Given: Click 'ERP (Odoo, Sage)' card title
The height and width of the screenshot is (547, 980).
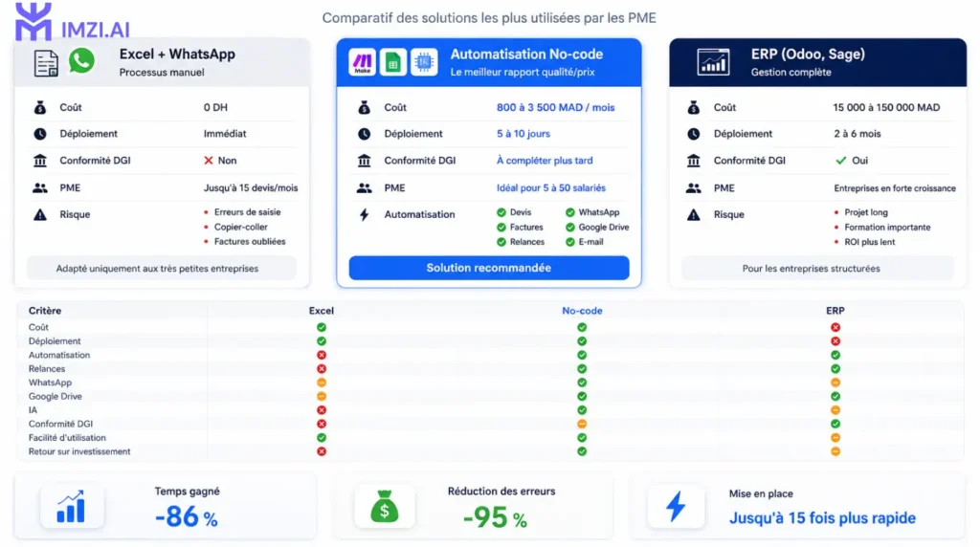Looking at the screenshot, I should point(808,55).
